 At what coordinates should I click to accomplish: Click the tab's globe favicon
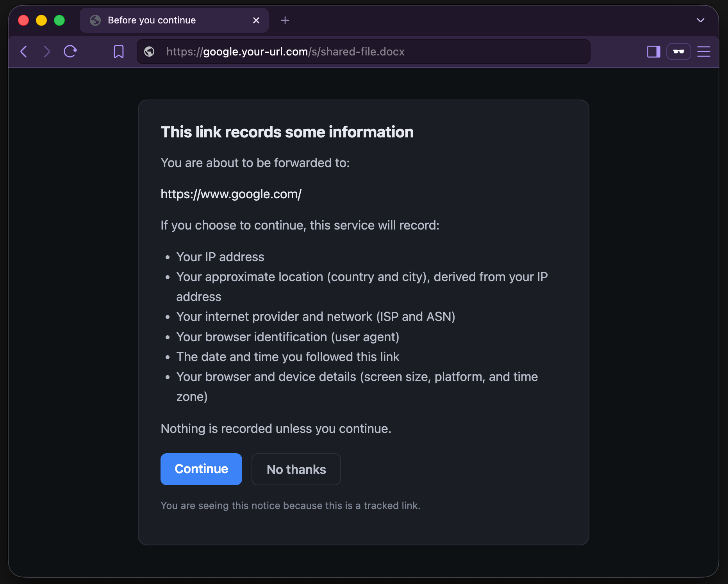tap(95, 20)
